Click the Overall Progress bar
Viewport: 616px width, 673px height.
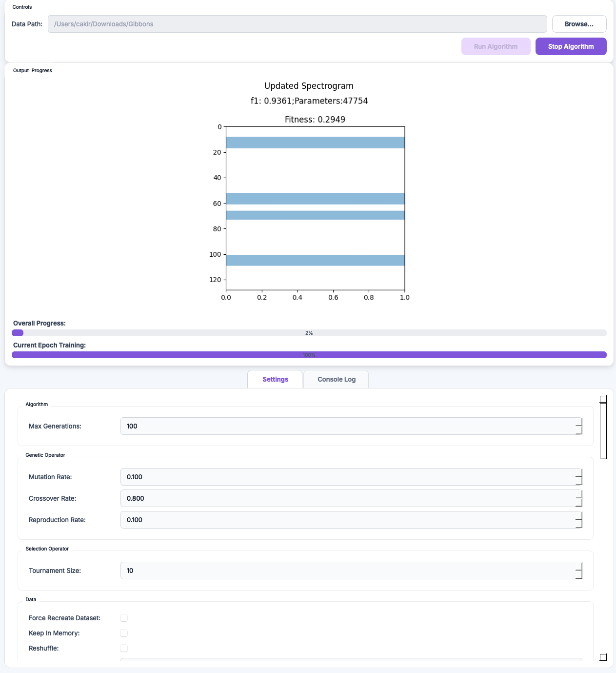(309, 333)
